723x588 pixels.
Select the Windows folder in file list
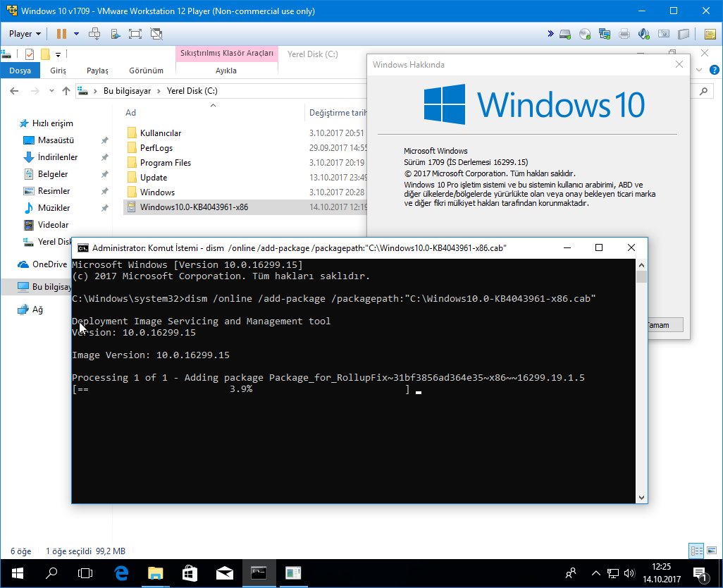[157, 192]
